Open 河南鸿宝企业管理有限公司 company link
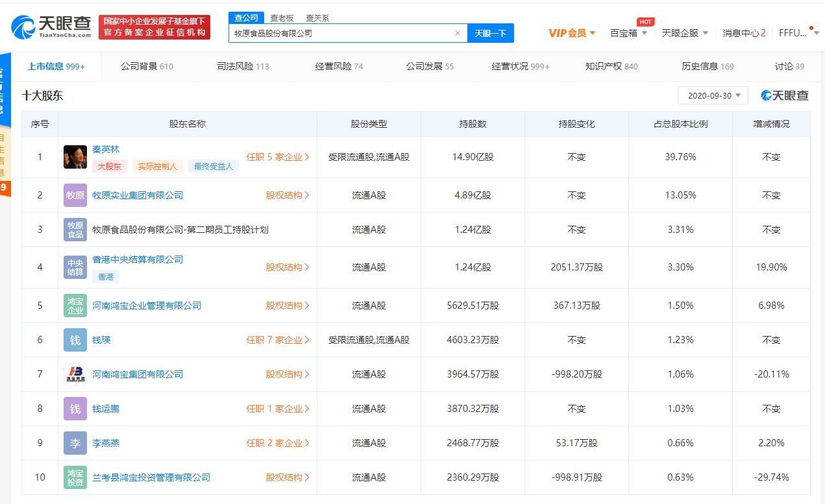 (147, 306)
